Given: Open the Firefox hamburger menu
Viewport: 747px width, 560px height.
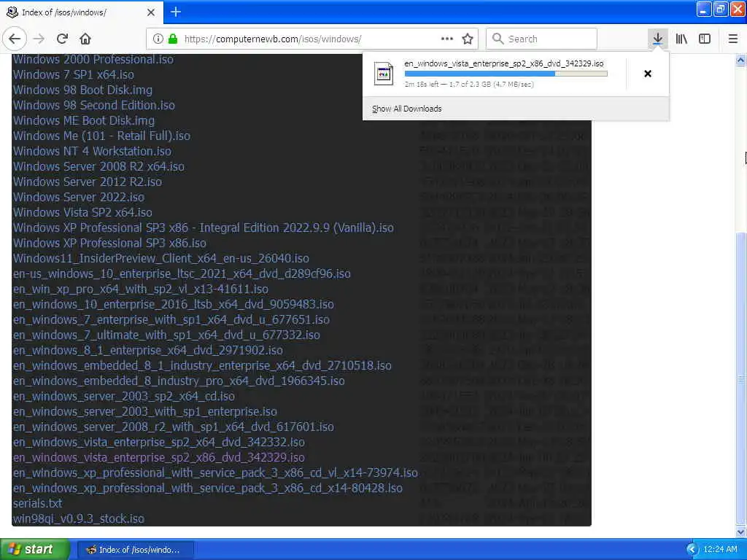Looking at the screenshot, I should [733, 39].
